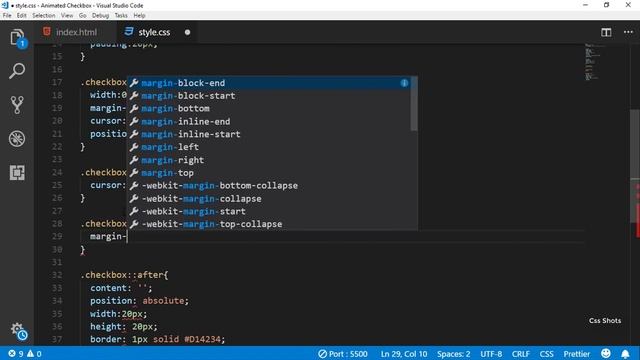Click Ln 29, Col 10 cursor position
This screenshot has height=360, width=640.
pyautogui.click(x=404, y=353)
